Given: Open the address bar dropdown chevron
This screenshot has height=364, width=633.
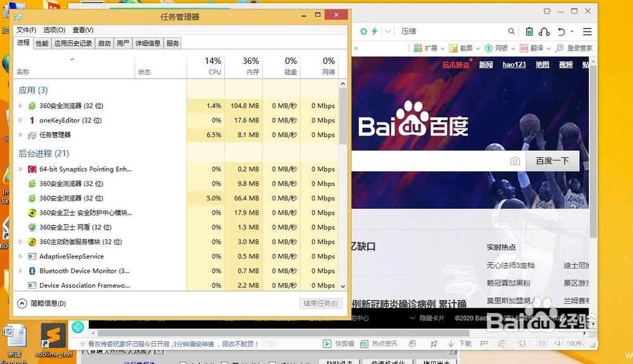Looking at the screenshot, I should click(388, 32).
